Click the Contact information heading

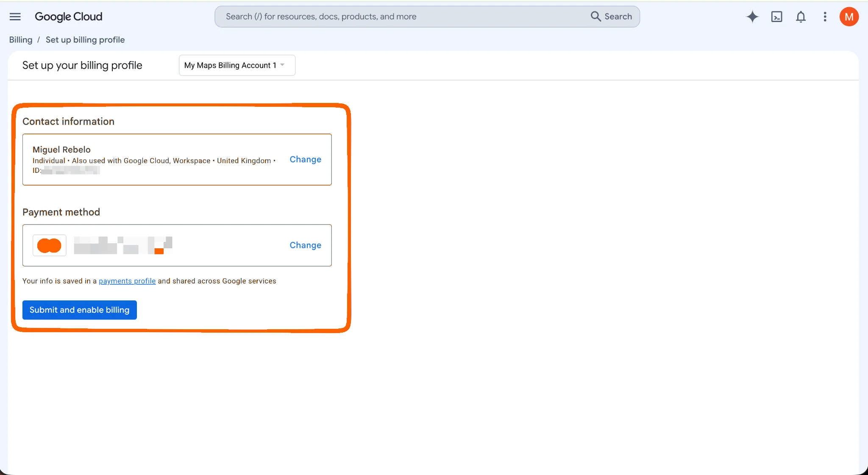[x=68, y=122]
